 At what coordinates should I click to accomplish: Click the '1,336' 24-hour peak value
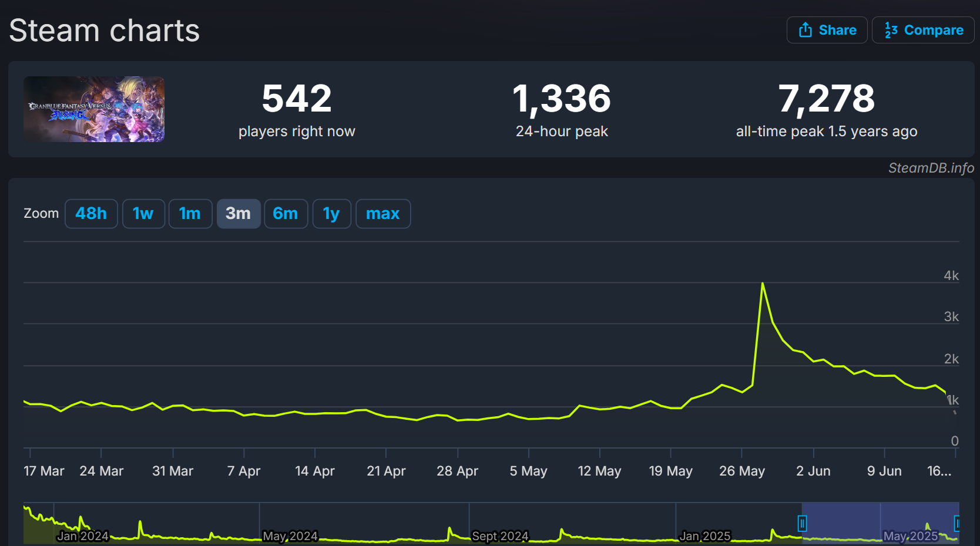562,99
